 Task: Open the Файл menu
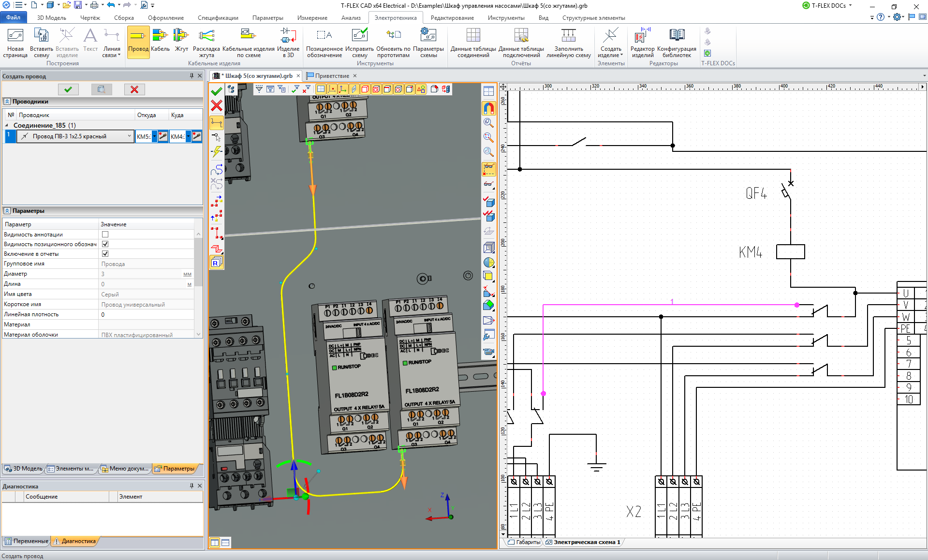[14, 18]
